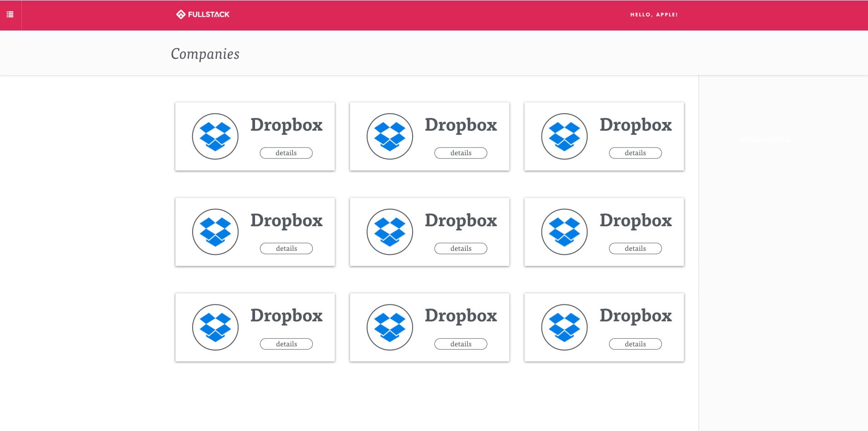Click the Dropbox logo in the top-right card
This screenshot has width=868, height=431.
[x=564, y=137]
